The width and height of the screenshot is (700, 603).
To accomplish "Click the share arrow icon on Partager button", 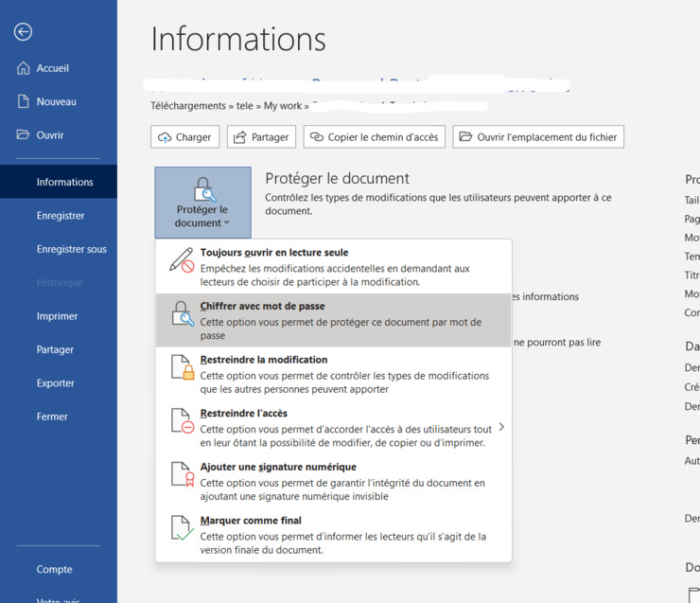I will pyautogui.click(x=239, y=137).
